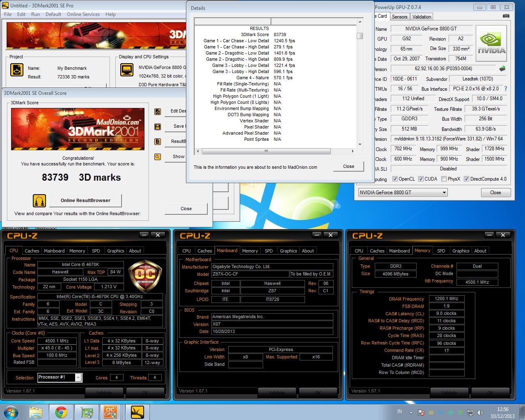Switch to Validation tab in GPU-Z

pos(422,17)
